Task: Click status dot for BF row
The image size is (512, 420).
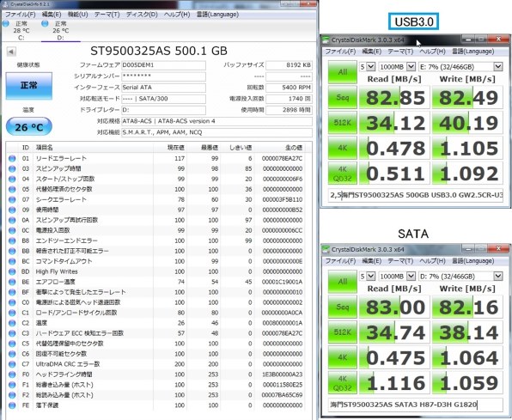Action: [12, 292]
